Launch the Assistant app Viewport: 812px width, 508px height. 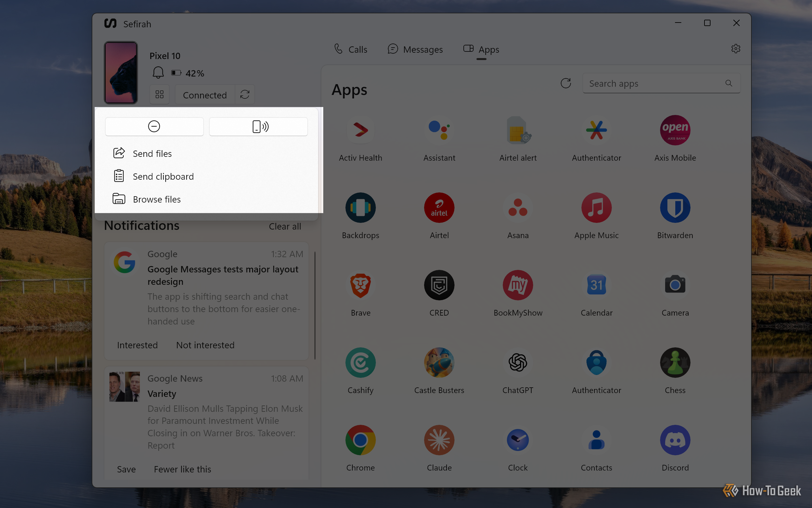tap(439, 139)
